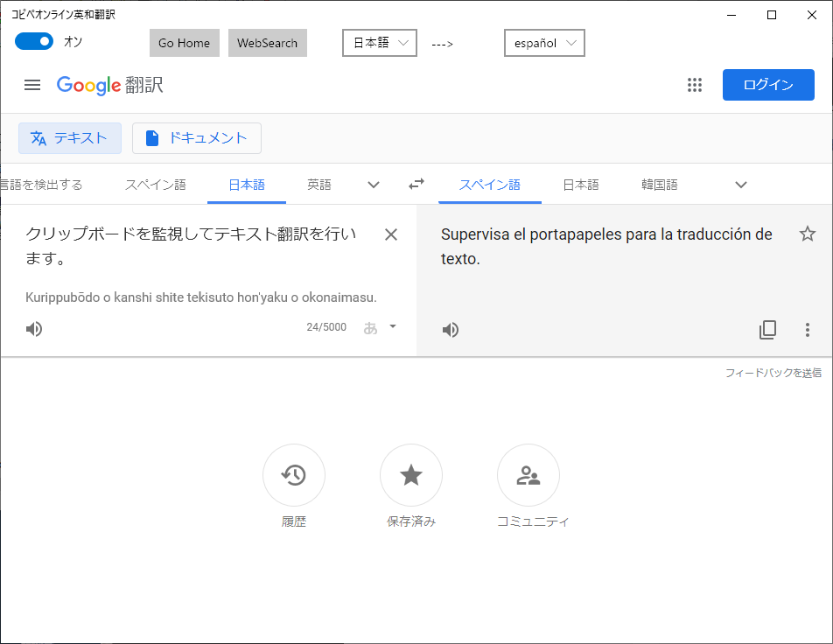The image size is (833, 644).
Task: Open the 保存済み saved translations
Action: [x=411, y=475]
